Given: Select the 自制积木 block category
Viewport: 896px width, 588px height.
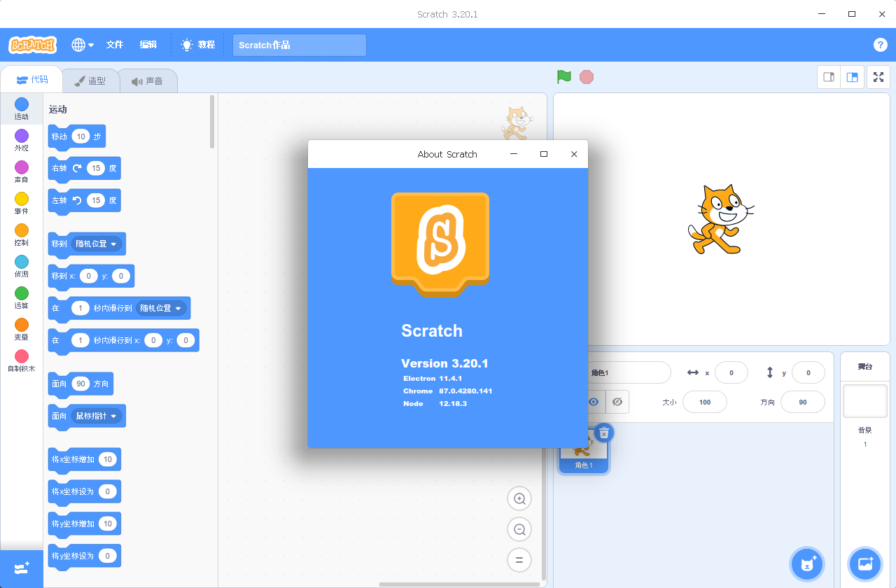Looking at the screenshot, I should (x=22, y=360).
